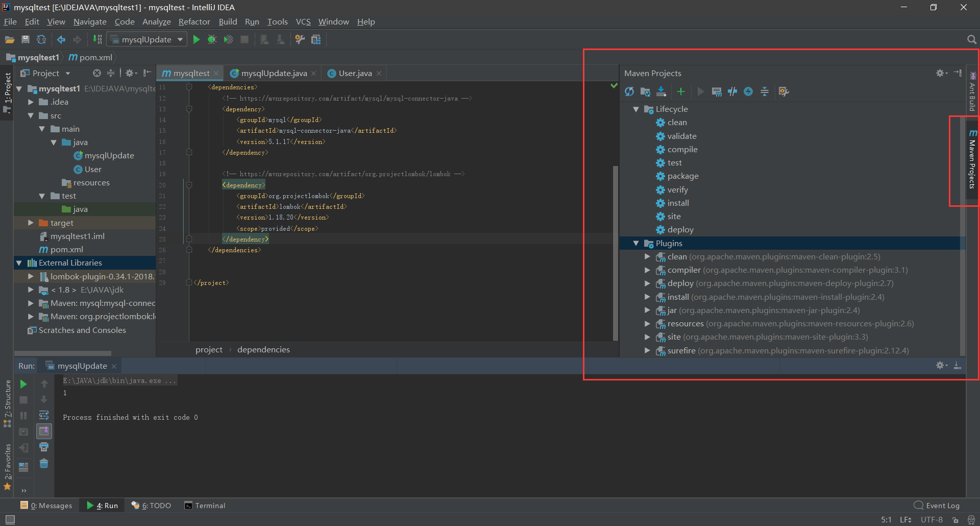Add Maven project with green plus
980x526 pixels.
coord(681,91)
